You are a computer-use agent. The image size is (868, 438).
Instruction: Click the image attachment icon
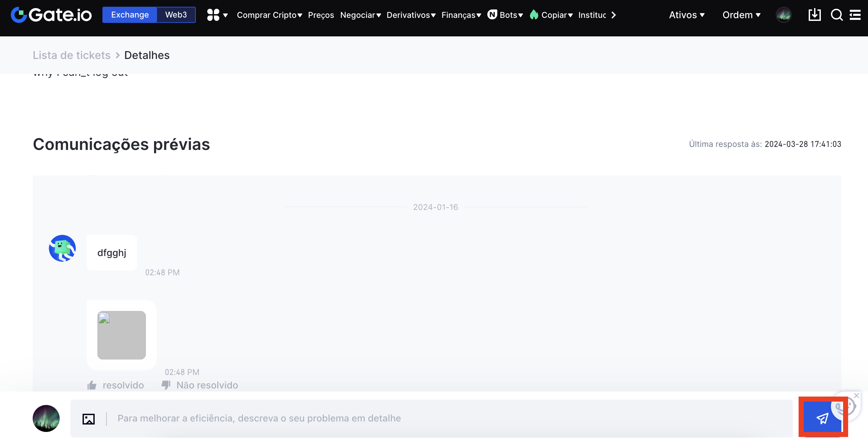89,419
